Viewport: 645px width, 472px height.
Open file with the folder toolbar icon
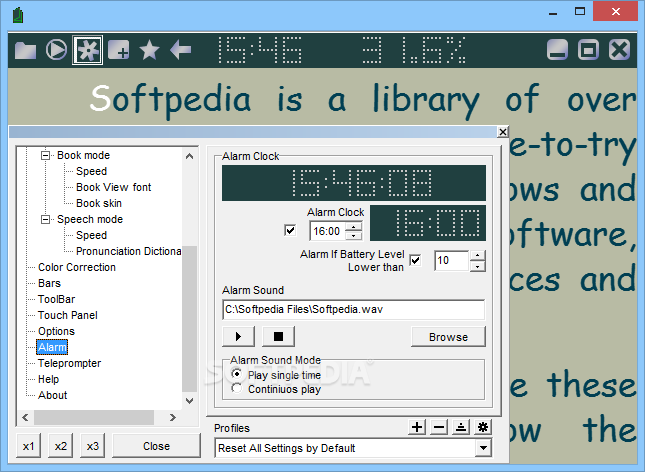pyautogui.click(x=26, y=51)
